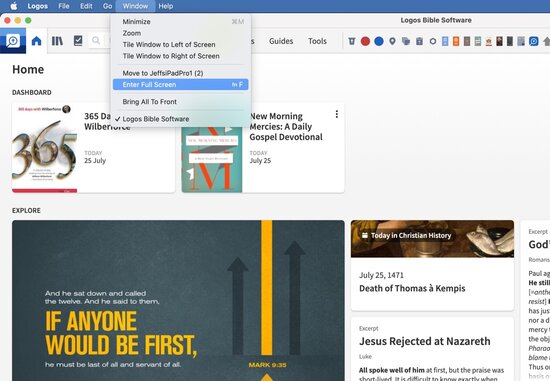Open options for New Morning Mercies card
Viewport: 550px width, 381px height.
pos(336,114)
